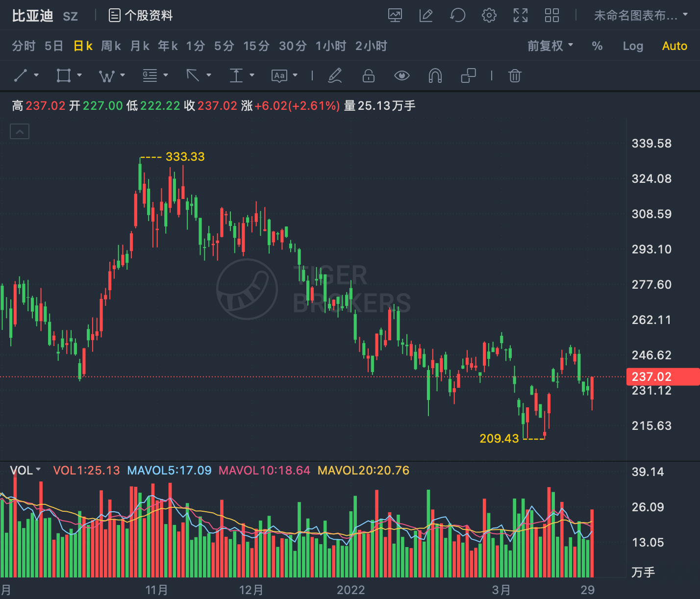The width and height of the screenshot is (700, 599).
Task: Open 个股资料 stock profile
Action: pyautogui.click(x=141, y=16)
